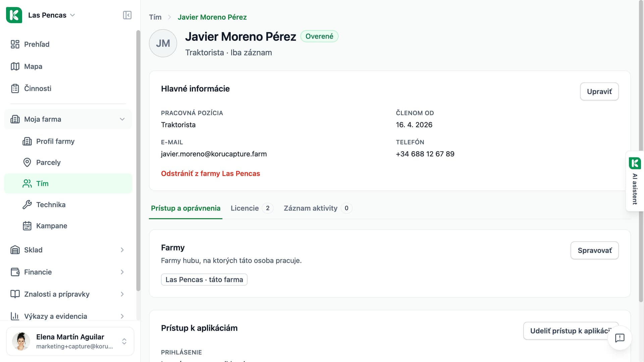Go to Tím breadcrumb link
The height and width of the screenshot is (362, 644).
(155, 17)
